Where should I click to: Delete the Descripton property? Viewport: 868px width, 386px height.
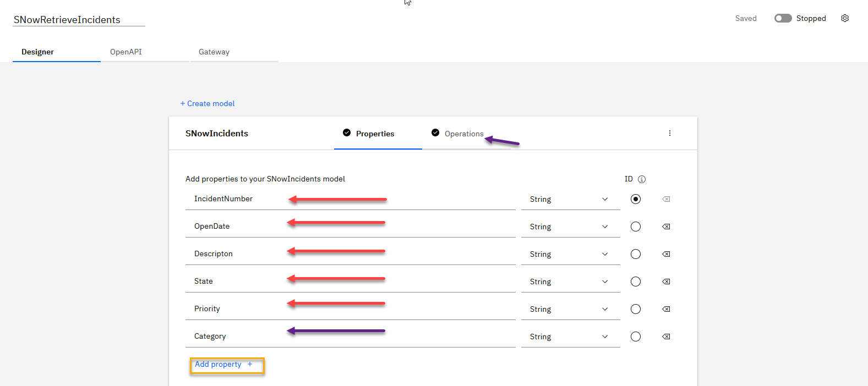tap(666, 254)
